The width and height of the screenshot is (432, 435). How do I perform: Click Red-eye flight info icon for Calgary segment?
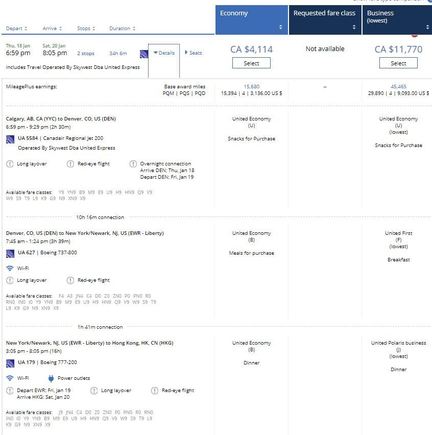70,164
